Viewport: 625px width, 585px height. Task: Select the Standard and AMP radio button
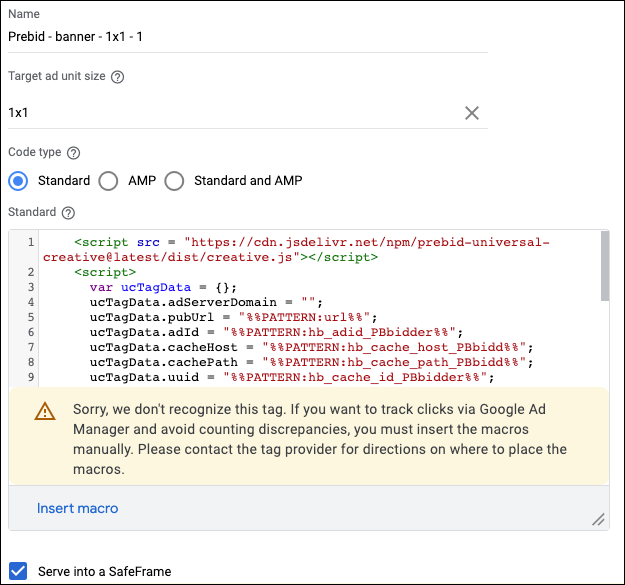pos(175,181)
